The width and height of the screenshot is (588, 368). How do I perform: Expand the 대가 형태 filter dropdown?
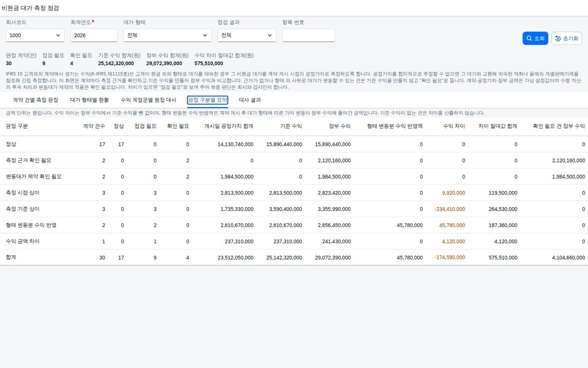(x=167, y=35)
